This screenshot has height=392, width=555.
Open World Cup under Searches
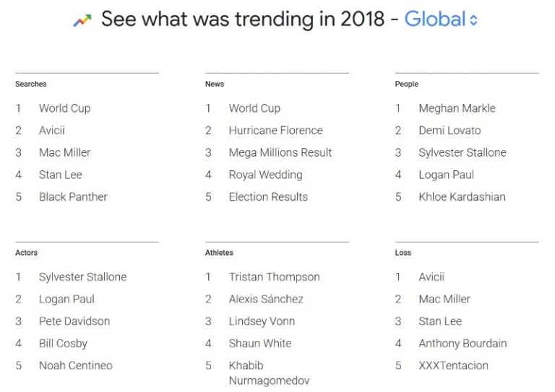point(65,108)
